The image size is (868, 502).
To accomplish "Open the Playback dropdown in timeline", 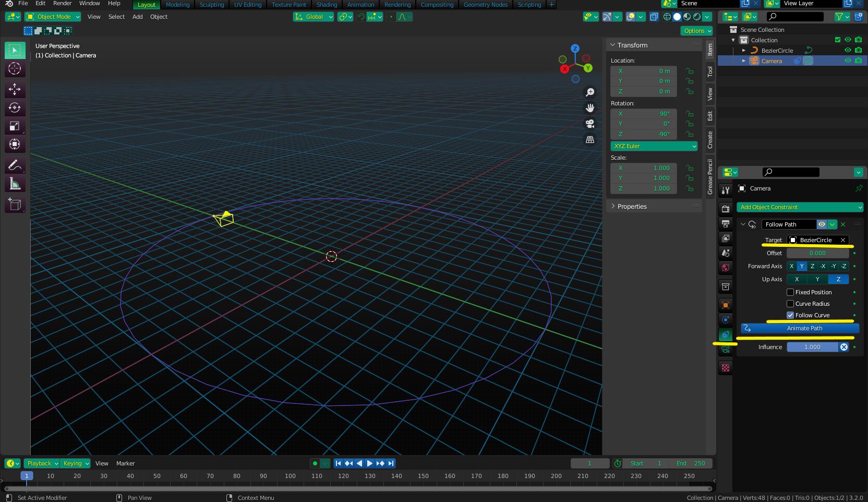I will coord(42,463).
